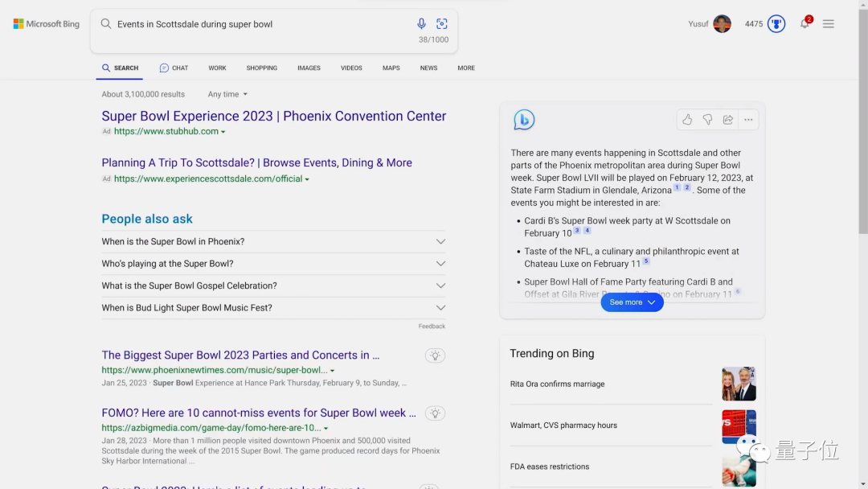Click lightbulb icon beside Phoenix New Times result
868x489 pixels.
[435, 355]
